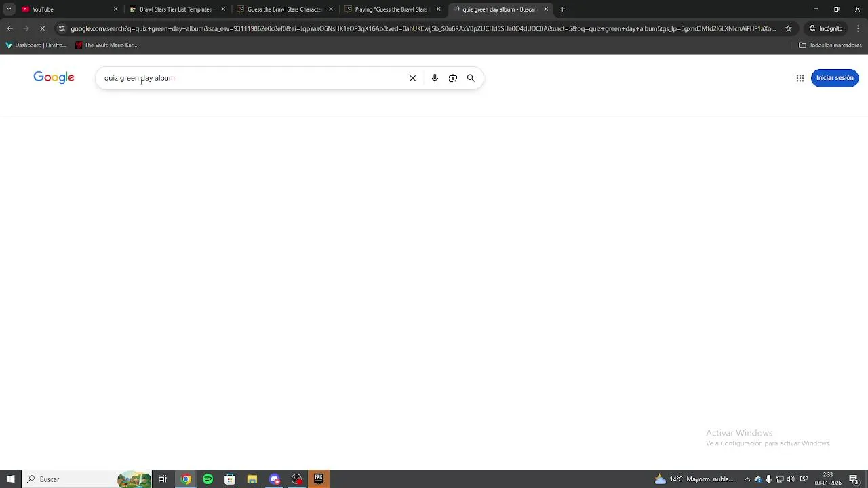Open Google Lens image search

click(x=453, y=78)
